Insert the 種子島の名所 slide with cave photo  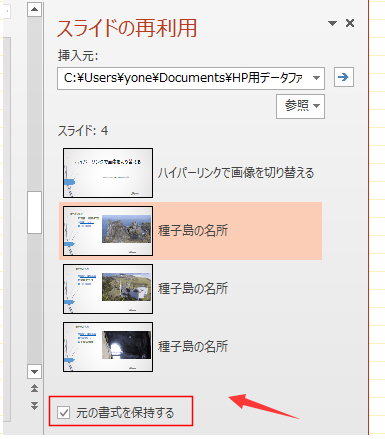pyautogui.click(x=108, y=347)
